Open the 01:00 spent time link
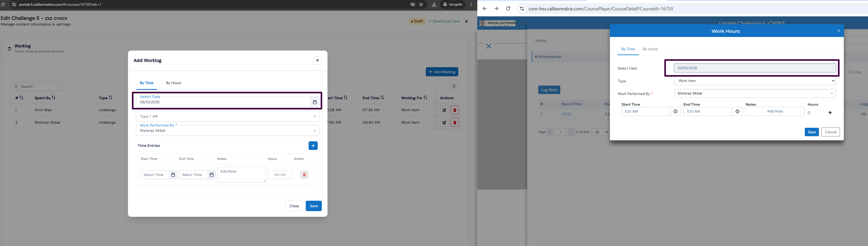Screen dimensions: 868x246 pyautogui.click(x=566, y=114)
